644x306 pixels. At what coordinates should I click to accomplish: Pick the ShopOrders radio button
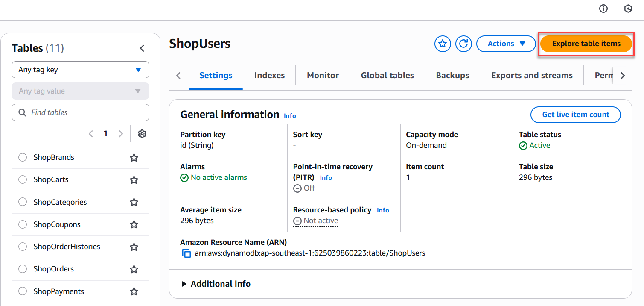[x=23, y=269]
